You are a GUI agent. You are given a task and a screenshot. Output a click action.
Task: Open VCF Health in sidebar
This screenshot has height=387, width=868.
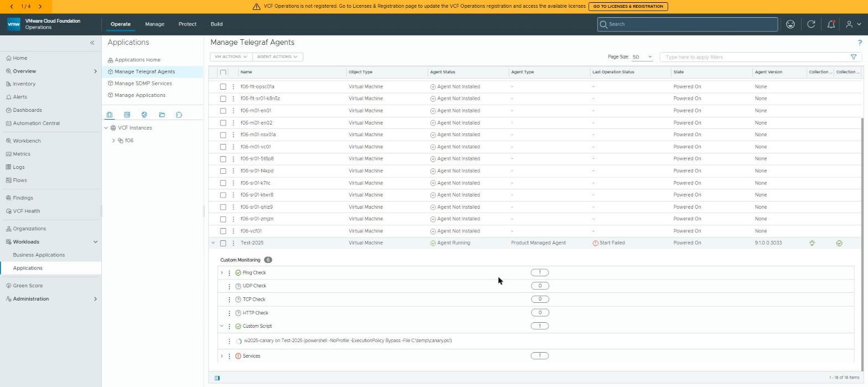pos(26,211)
